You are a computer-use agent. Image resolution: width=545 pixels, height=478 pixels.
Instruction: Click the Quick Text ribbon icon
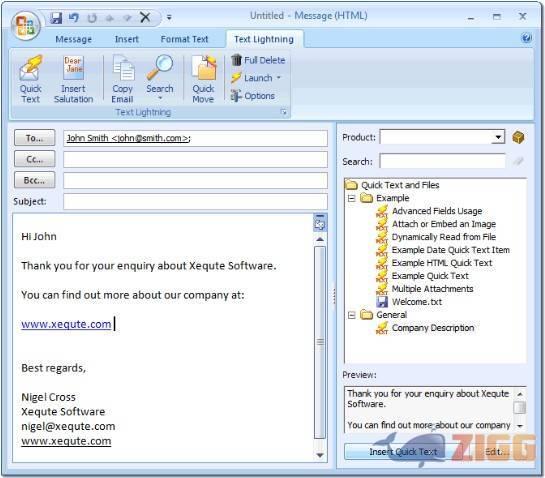coord(31,79)
